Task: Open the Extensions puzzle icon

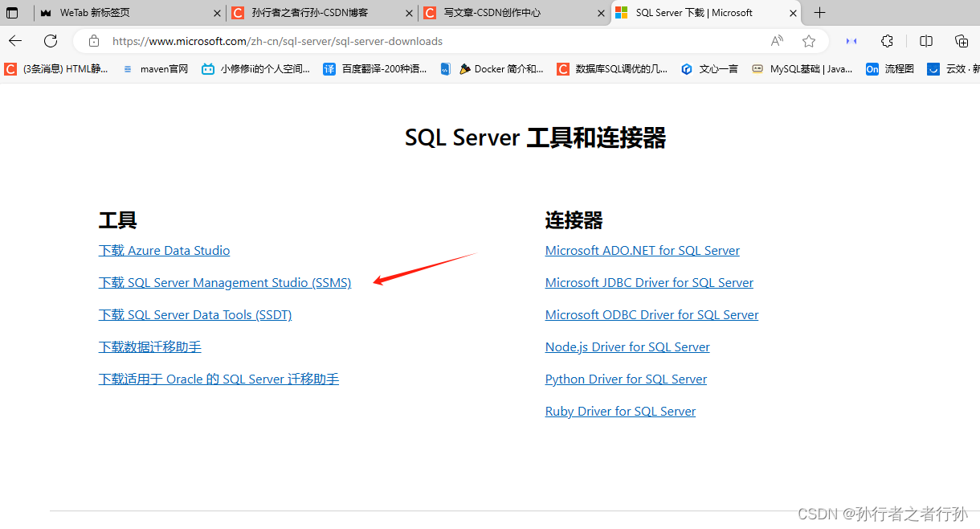Action: click(886, 40)
